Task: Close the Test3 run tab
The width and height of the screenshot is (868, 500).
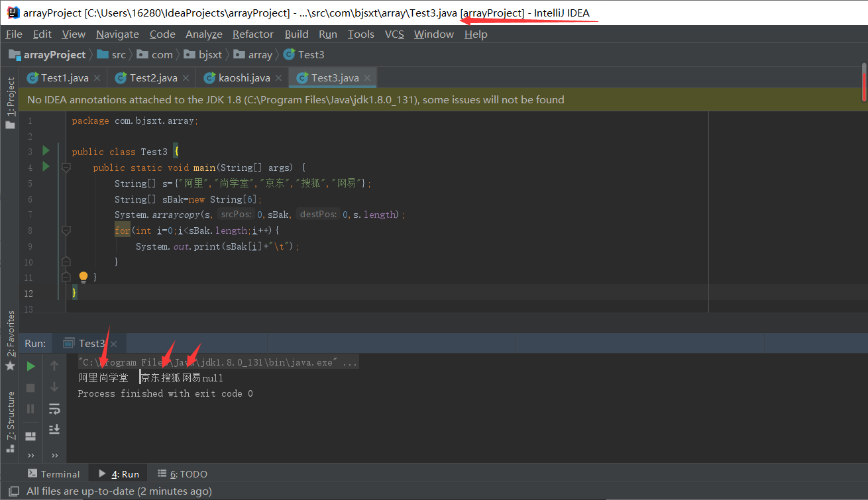Action: coord(114,344)
